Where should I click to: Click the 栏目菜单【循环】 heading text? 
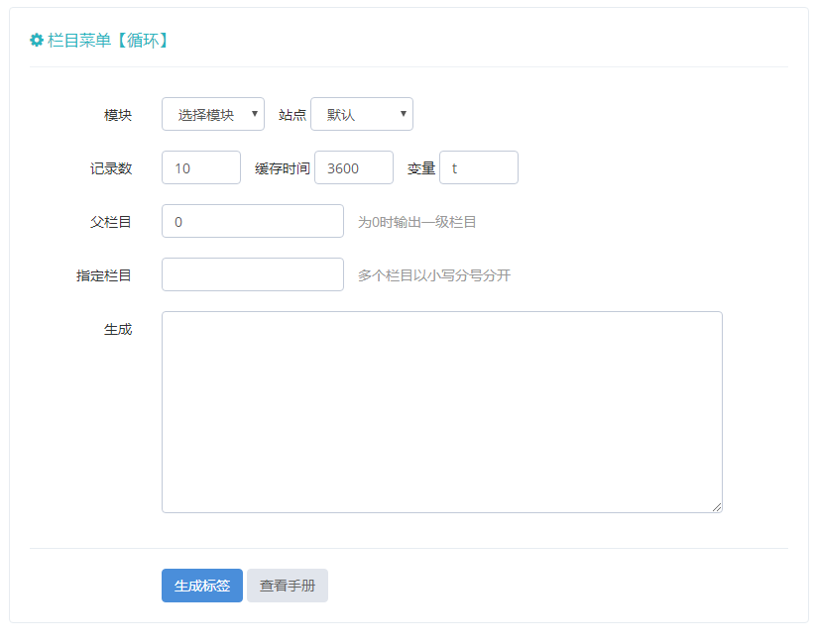pos(108,40)
